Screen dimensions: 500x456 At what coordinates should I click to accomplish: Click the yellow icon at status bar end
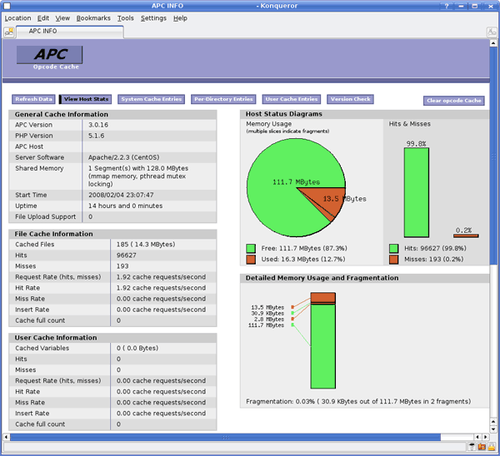492,447
